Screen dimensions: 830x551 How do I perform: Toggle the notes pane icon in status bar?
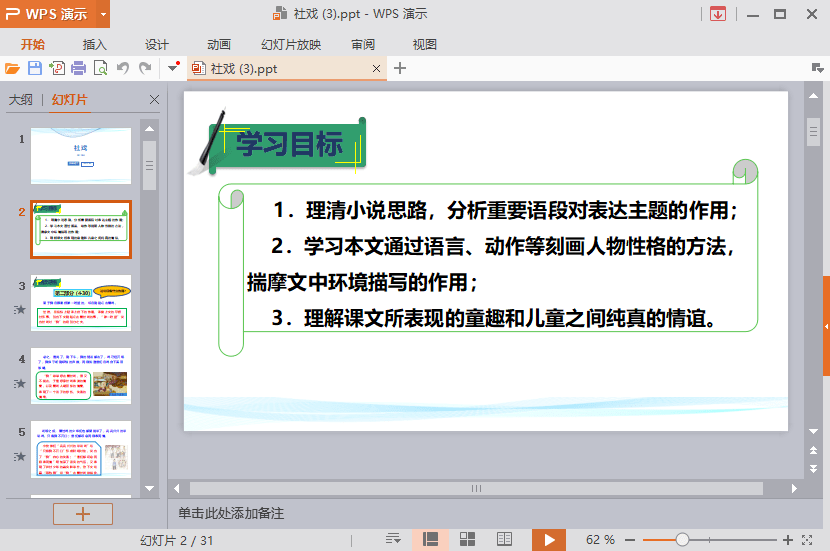coord(393,539)
